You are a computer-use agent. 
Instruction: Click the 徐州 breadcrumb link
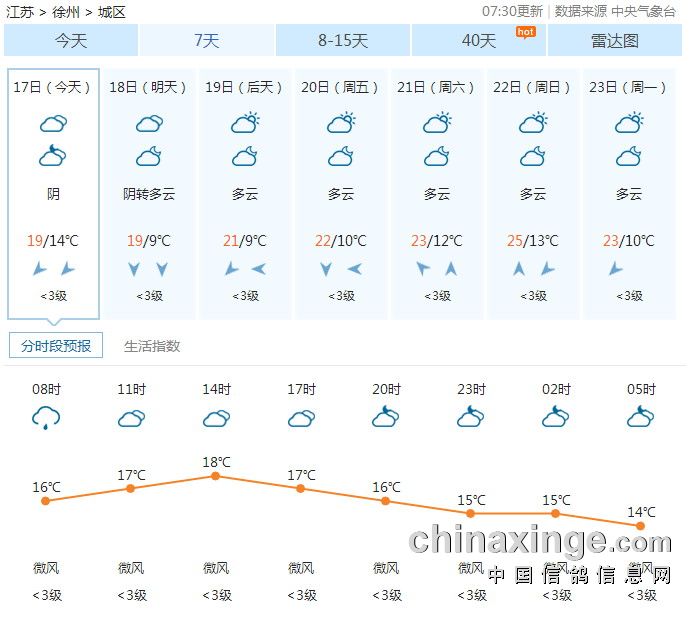(x=67, y=12)
